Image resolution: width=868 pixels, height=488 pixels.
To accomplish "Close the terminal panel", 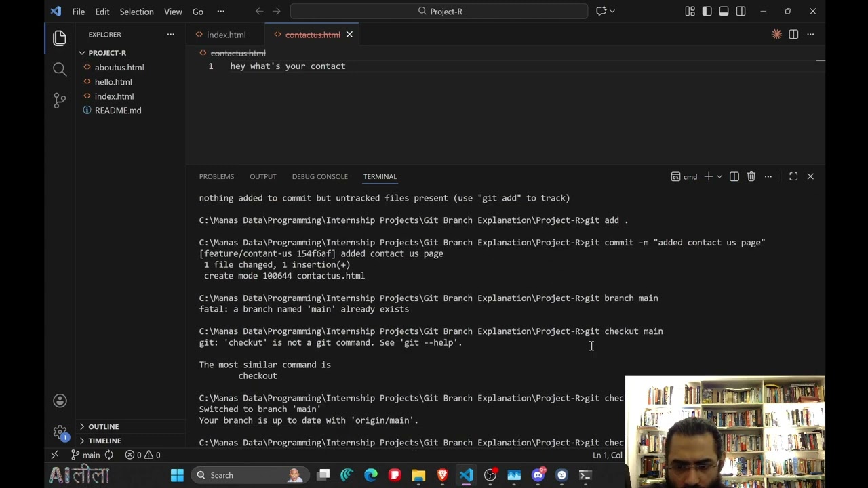I will 810,176.
